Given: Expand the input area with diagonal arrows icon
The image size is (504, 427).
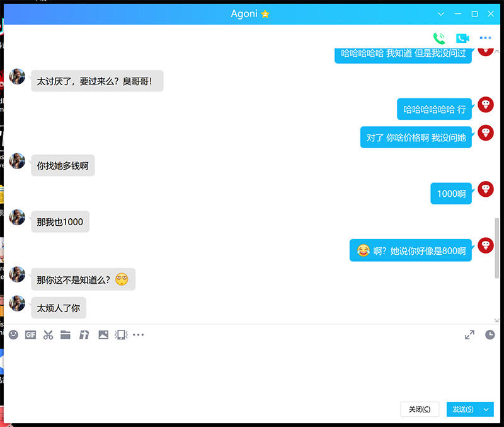Looking at the screenshot, I should pyautogui.click(x=469, y=335).
